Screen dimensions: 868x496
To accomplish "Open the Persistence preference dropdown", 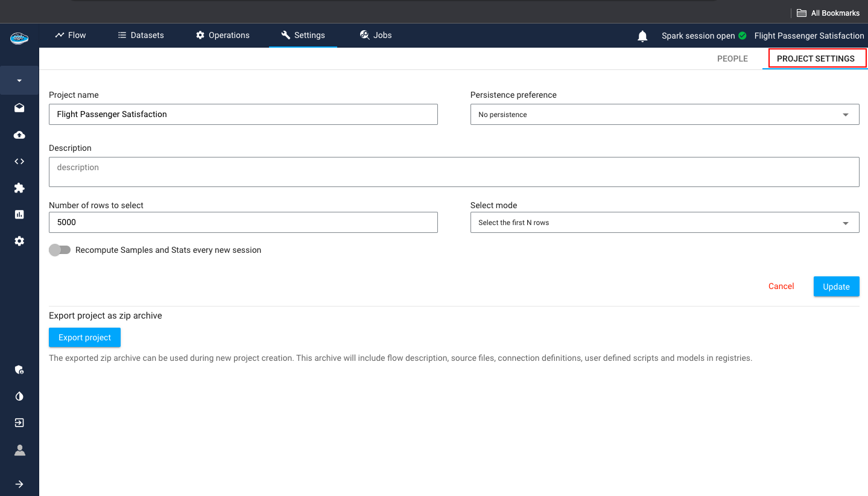I will (664, 115).
